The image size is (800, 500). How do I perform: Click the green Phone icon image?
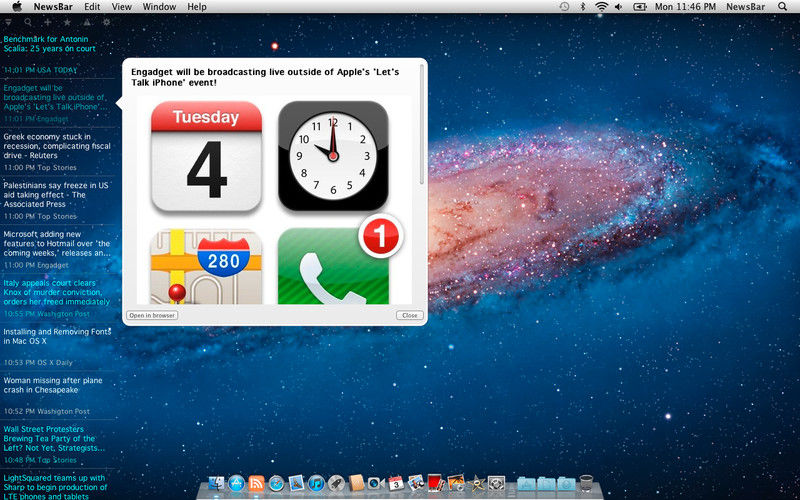(x=334, y=266)
